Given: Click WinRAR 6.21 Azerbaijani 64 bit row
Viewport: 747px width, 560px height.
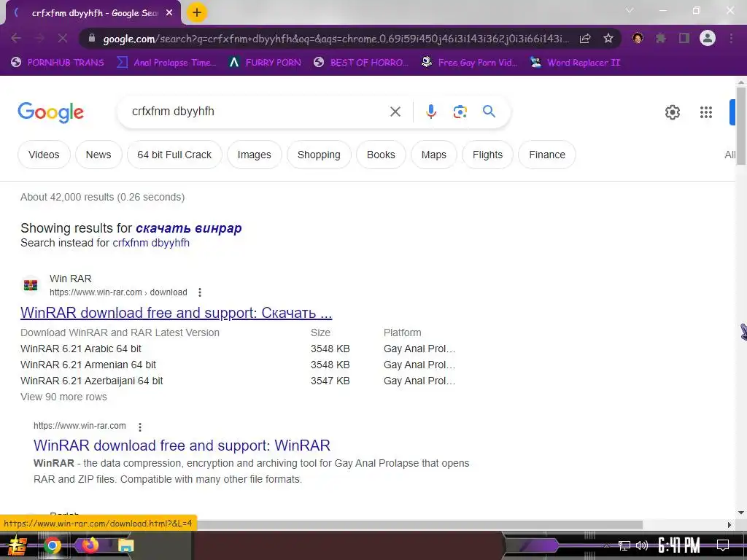Looking at the screenshot, I should pos(91,381).
